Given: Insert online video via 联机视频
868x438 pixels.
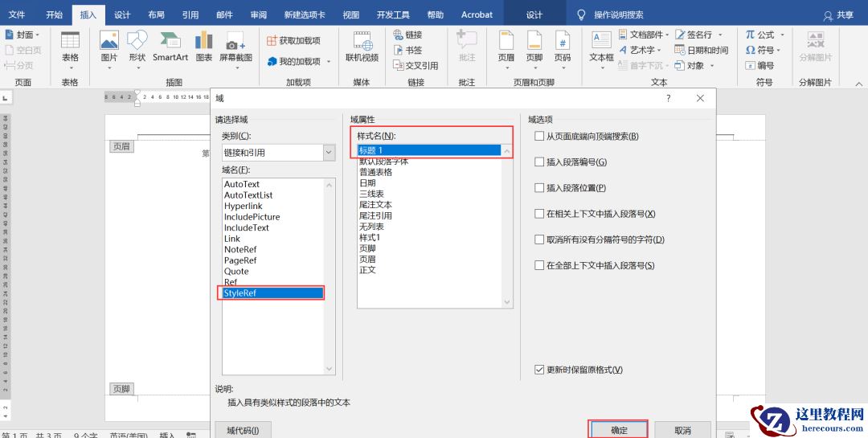Looking at the screenshot, I should click(362, 47).
